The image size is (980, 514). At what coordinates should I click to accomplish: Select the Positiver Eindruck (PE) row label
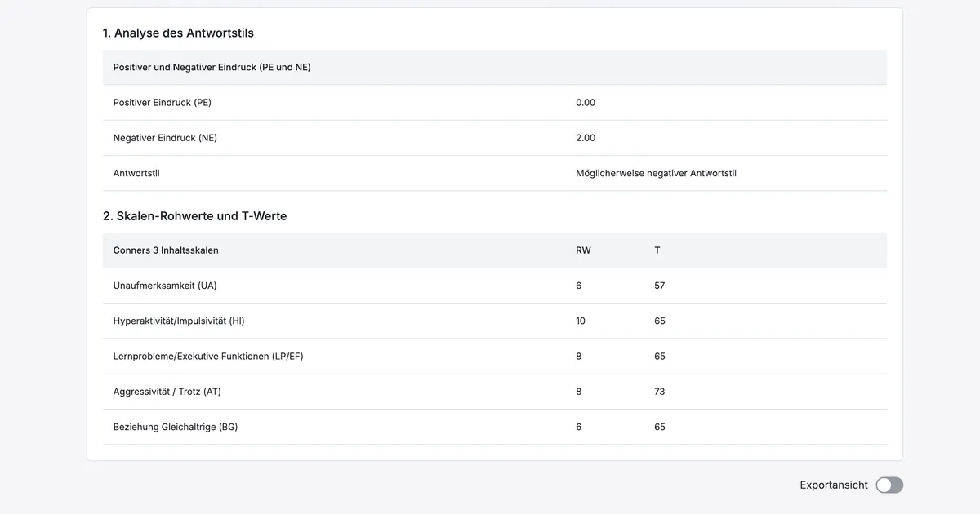coord(162,103)
